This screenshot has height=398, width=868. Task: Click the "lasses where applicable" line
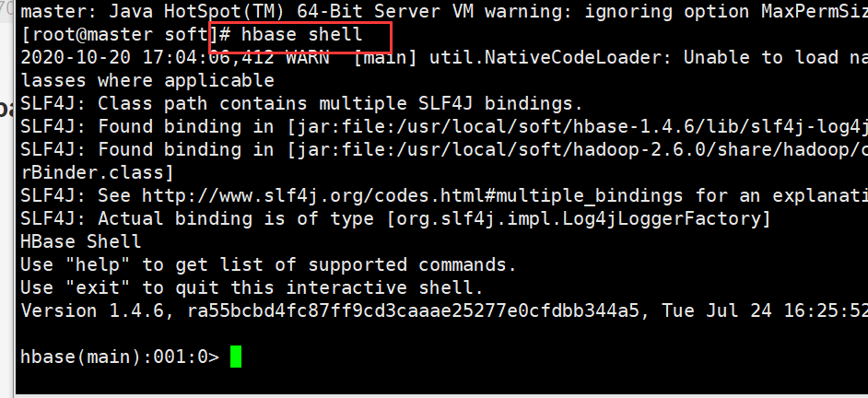click(147, 81)
